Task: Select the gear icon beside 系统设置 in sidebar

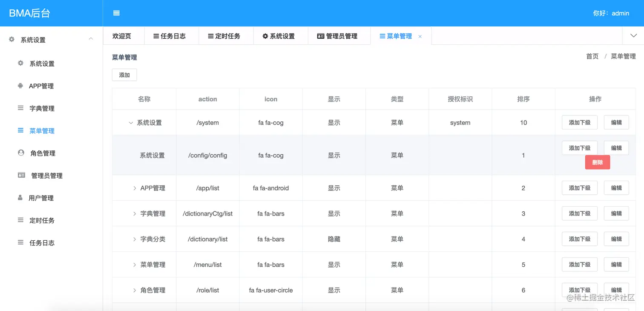Action: (20, 63)
